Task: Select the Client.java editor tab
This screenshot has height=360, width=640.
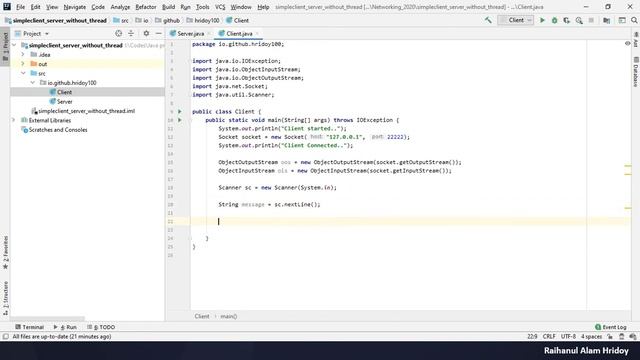Action: click(x=239, y=33)
